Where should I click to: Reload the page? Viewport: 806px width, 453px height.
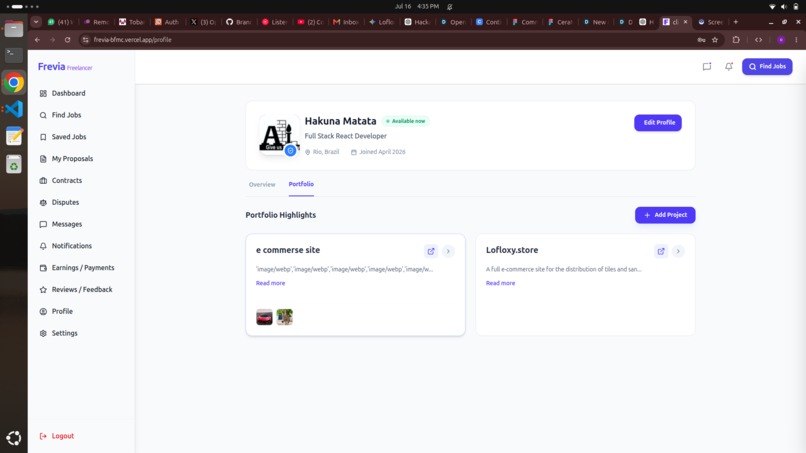tap(67, 40)
